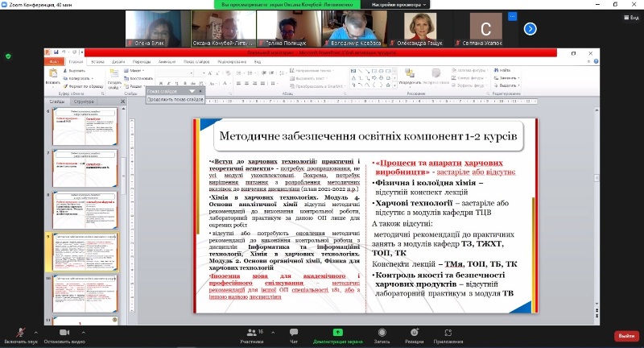Switch to the Вставка ribbon tab

97,61
